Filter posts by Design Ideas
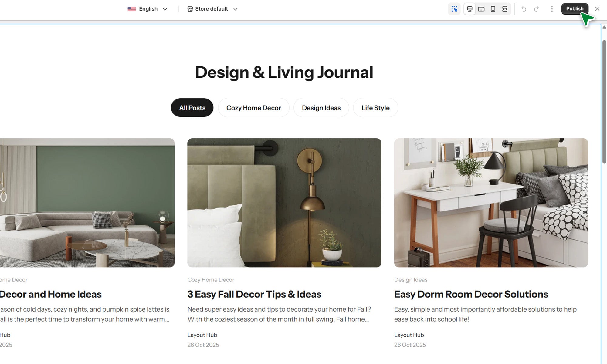 (x=321, y=108)
